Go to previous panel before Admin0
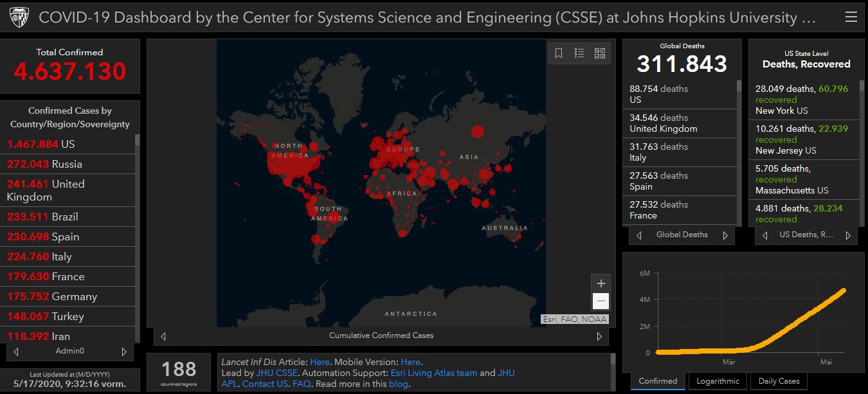This screenshot has height=394, width=868. click(16, 352)
